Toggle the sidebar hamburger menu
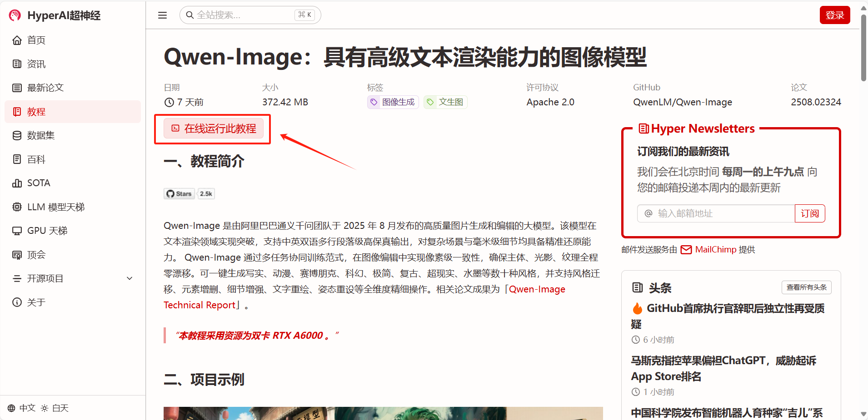 (162, 15)
